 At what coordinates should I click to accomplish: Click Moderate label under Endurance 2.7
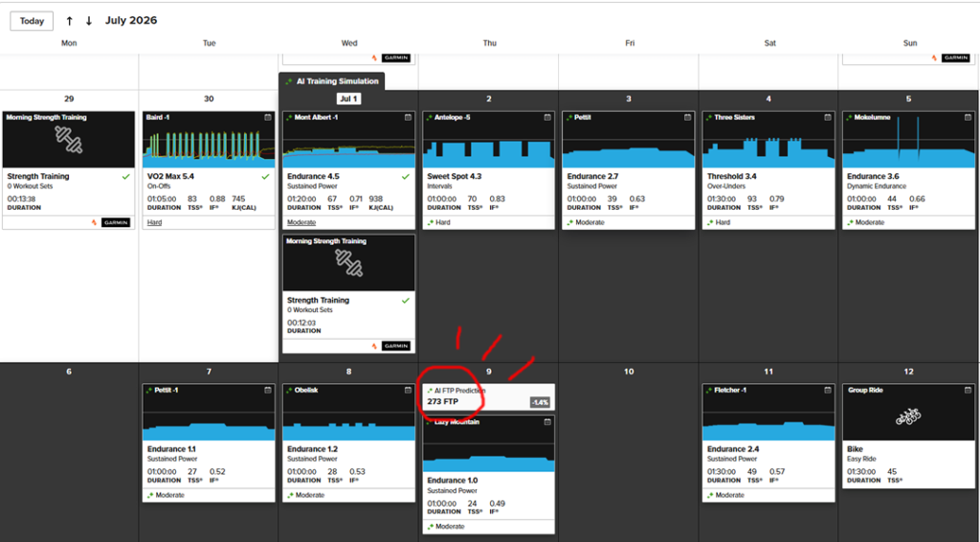pos(590,222)
